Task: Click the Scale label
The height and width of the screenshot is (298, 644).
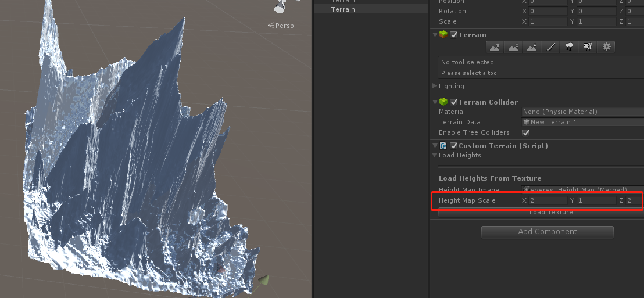Action: (448, 21)
